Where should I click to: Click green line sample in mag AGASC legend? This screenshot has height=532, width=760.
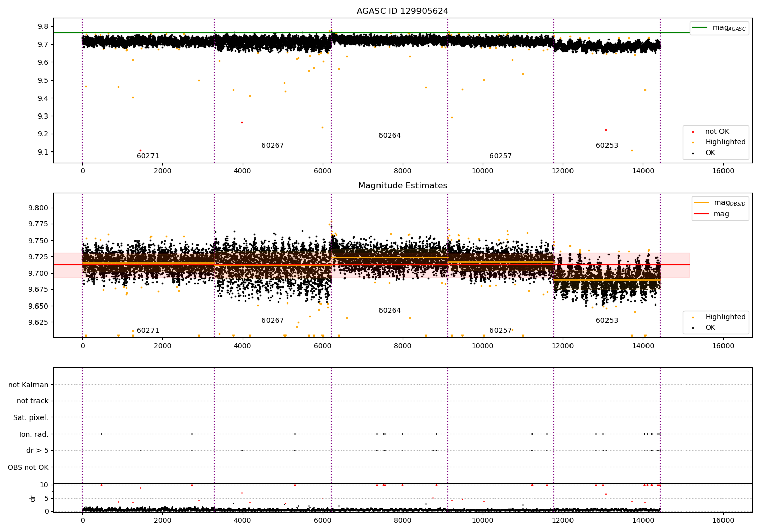click(700, 28)
